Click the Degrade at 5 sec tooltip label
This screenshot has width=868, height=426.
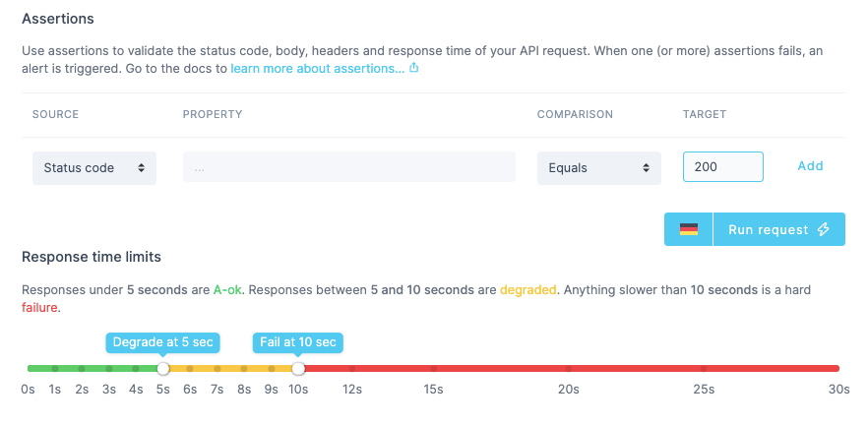[x=163, y=342]
